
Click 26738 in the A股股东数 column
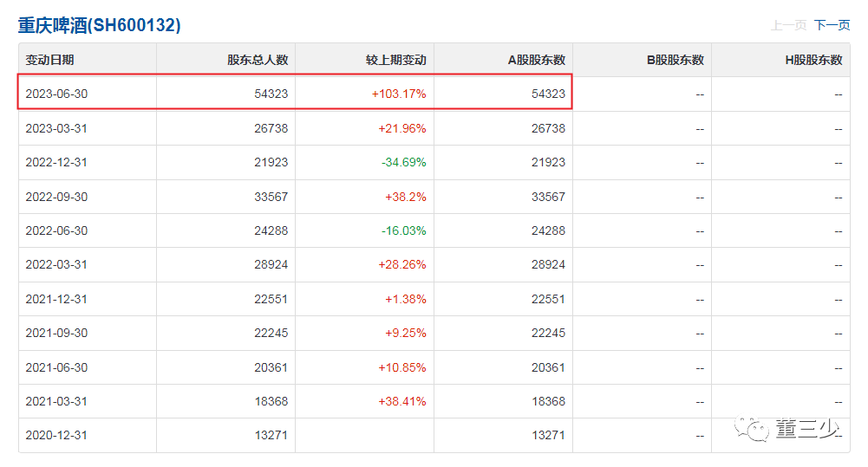pyautogui.click(x=549, y=128)
